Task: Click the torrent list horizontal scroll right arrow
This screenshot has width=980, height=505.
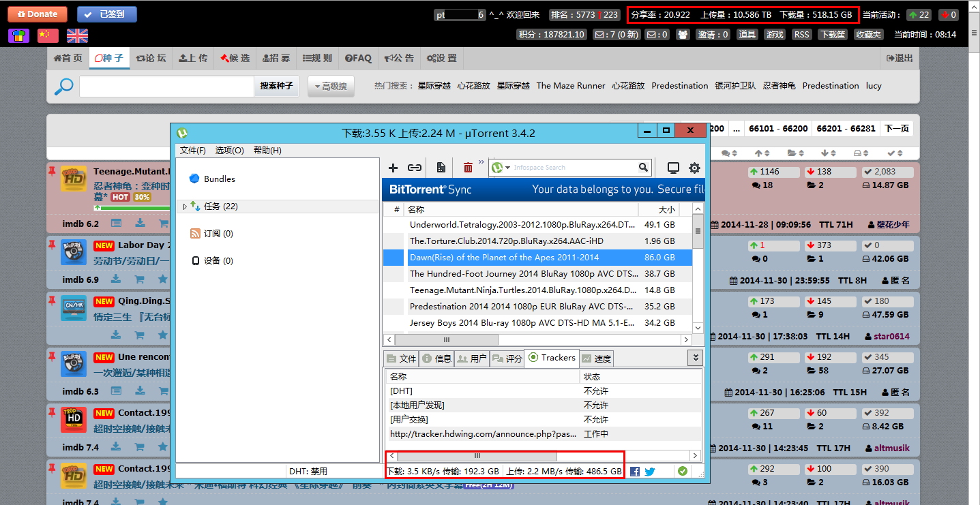Action: (687, 339)
